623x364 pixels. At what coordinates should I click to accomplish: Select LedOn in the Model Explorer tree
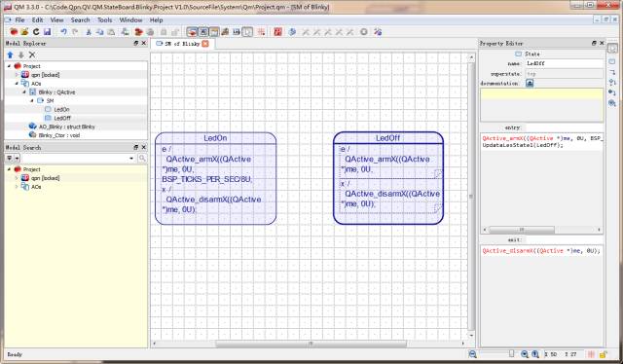click(61, 109)
